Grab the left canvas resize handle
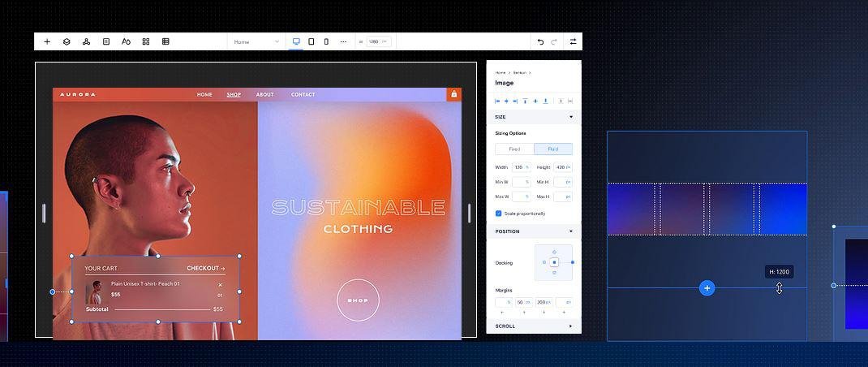The image size is (868, 367). coord(44,213)
